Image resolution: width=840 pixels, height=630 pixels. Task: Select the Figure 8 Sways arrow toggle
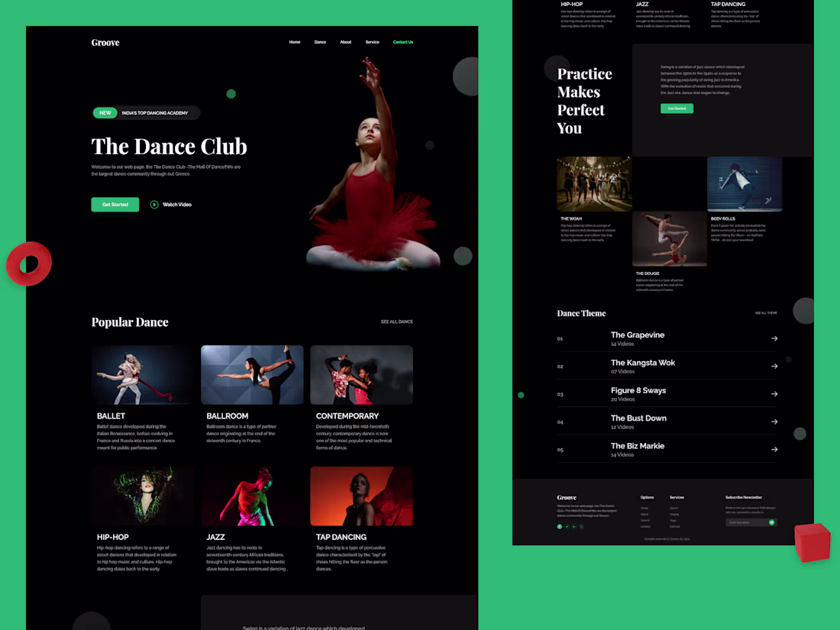pos(774,393)
